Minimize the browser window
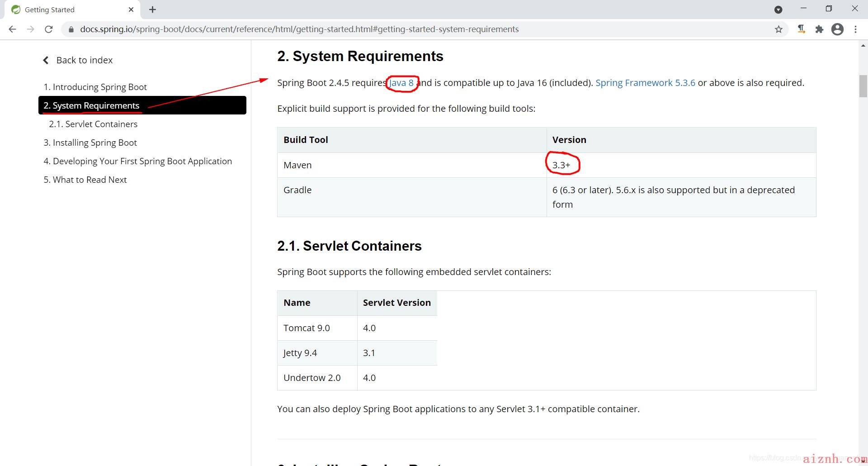This screenshot has height=466, width=868. [803, 9]
